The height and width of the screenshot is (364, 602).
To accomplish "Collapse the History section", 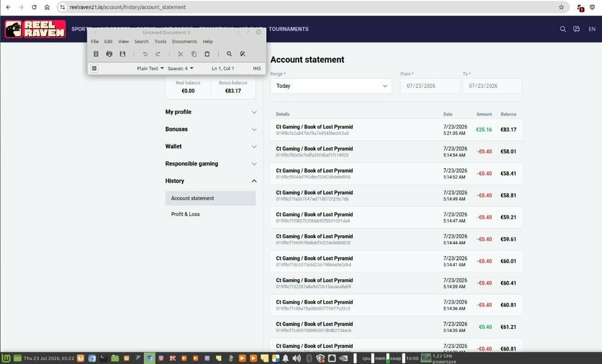I will (211, 181).
